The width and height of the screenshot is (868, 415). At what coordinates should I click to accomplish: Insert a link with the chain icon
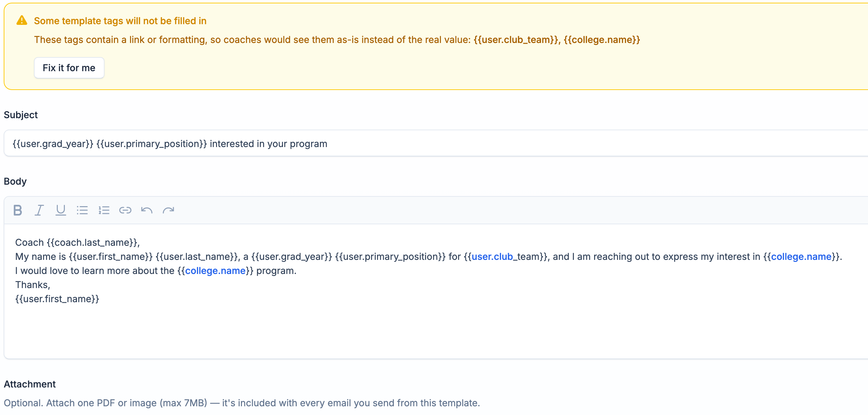[125, 211]
